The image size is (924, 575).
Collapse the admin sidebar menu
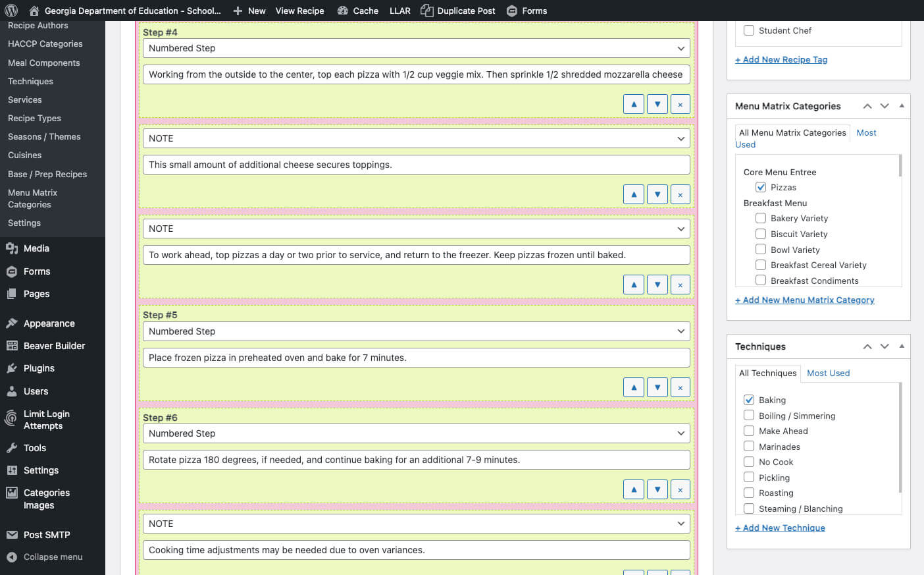(53, 557)
